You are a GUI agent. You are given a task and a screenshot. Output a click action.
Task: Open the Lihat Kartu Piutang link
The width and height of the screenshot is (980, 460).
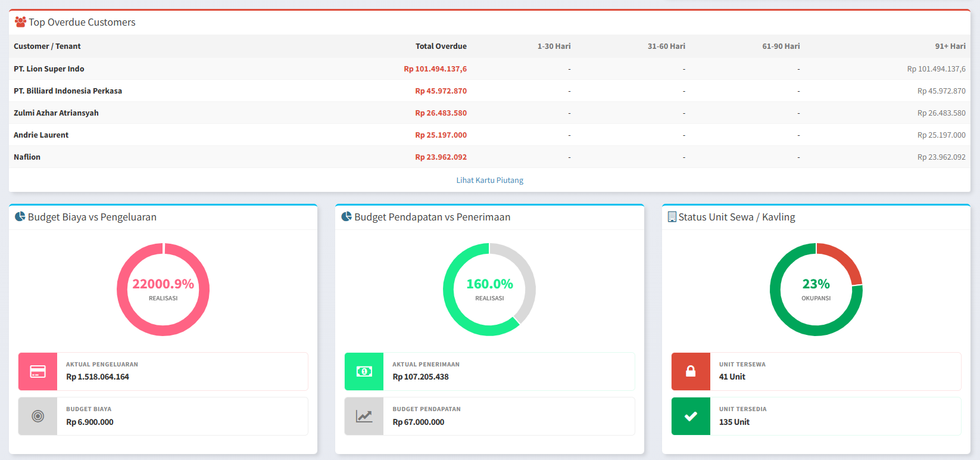point(489,180)
